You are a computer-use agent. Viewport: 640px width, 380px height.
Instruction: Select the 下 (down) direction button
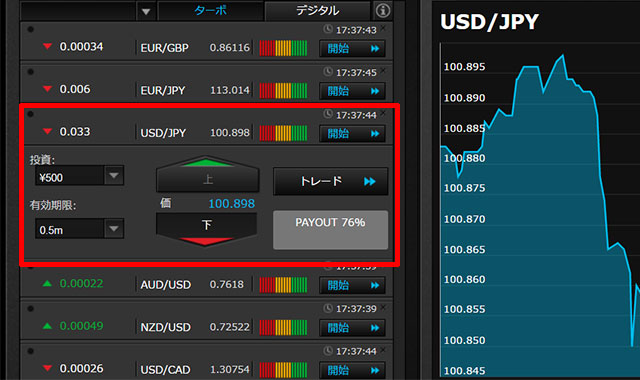[207, 229]
